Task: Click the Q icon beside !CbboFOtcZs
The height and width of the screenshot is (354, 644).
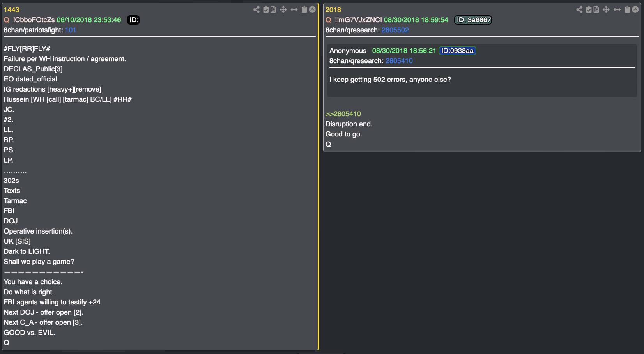Action: click(x=7, y=20)
